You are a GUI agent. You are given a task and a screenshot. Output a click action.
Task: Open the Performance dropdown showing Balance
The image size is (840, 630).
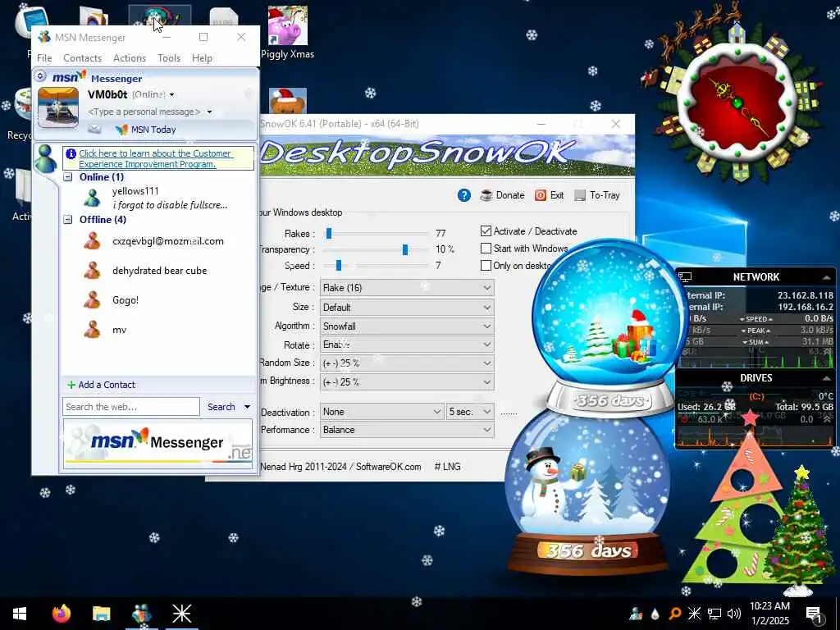point(407,430)
